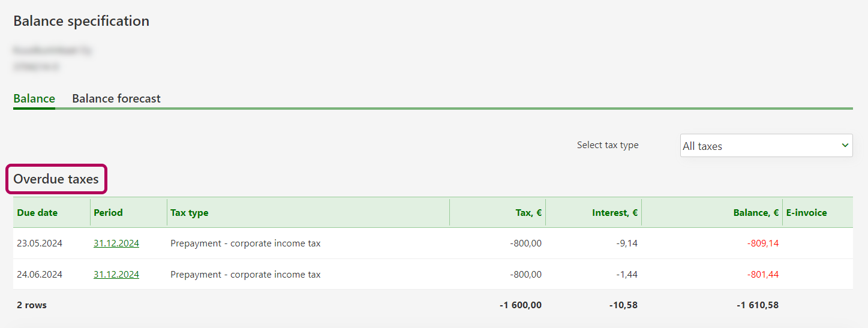The width and height of the screenshot is (868, 328).
Task: Select the red -801,44 balance amount
Action: click(762, 275)
